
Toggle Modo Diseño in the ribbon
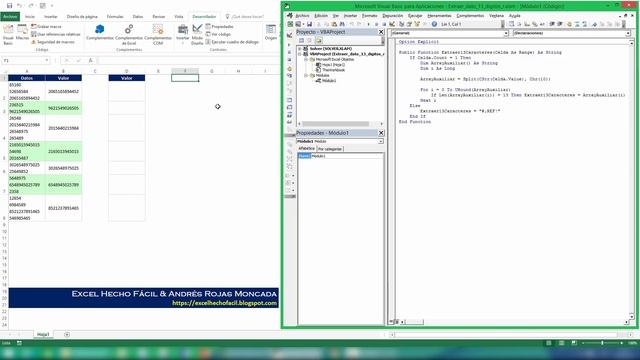pos(197,34)
